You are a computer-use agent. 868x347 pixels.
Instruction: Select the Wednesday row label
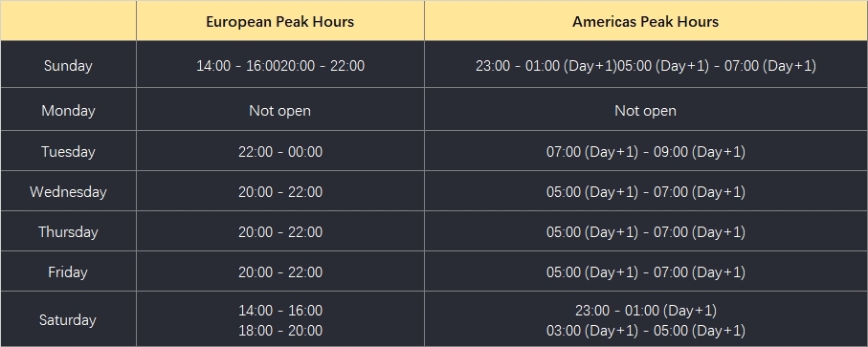(68, 192)
